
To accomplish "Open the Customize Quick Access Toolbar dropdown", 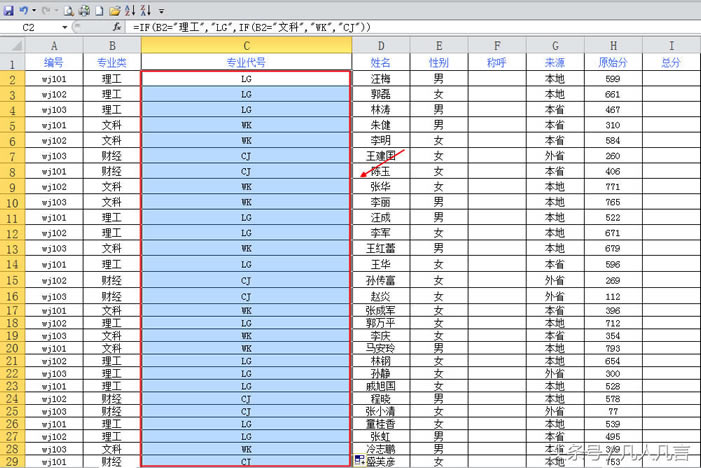I will [x=161, y=11].
